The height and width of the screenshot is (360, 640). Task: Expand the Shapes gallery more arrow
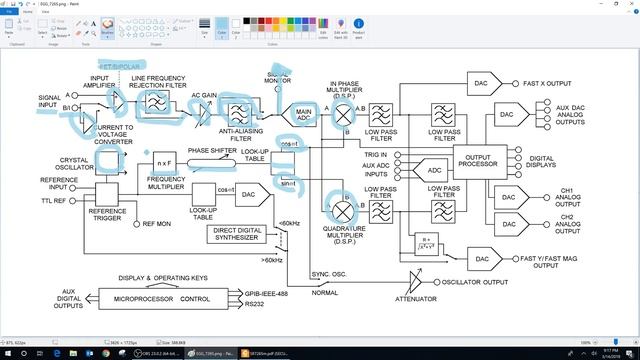tap(168, 35)
